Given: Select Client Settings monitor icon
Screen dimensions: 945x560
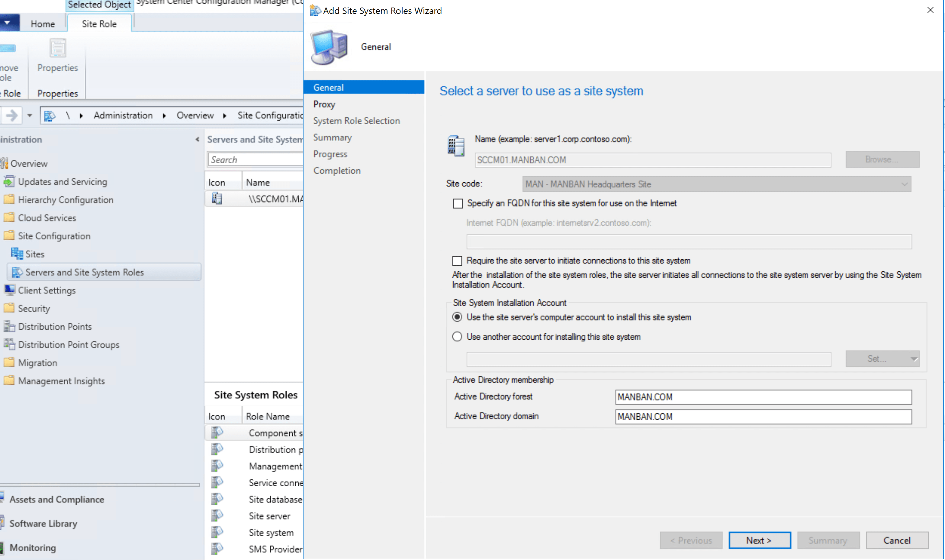Looking at the screenshot, I should [x=9, y=290].
